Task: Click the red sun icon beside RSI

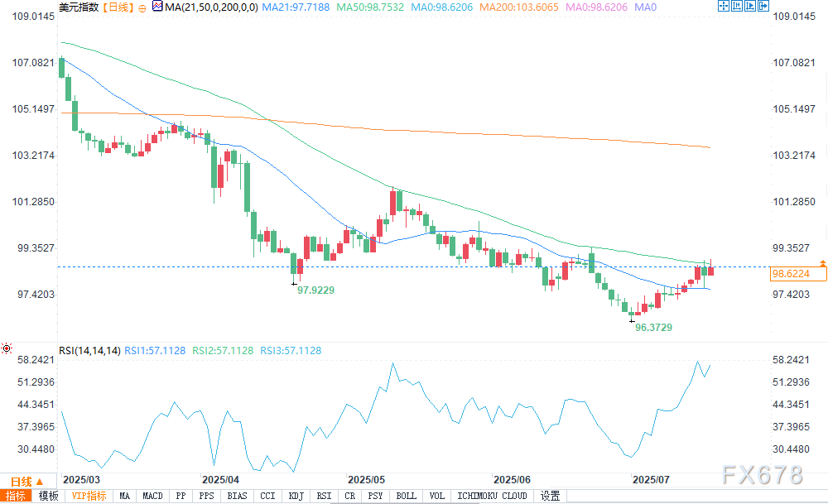Action: pos(7,348)
